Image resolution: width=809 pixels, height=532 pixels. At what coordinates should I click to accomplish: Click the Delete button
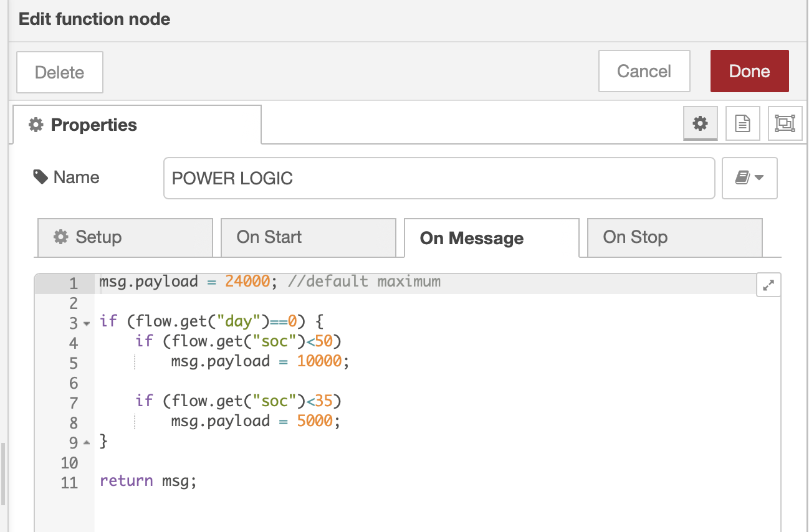point(60,72)
